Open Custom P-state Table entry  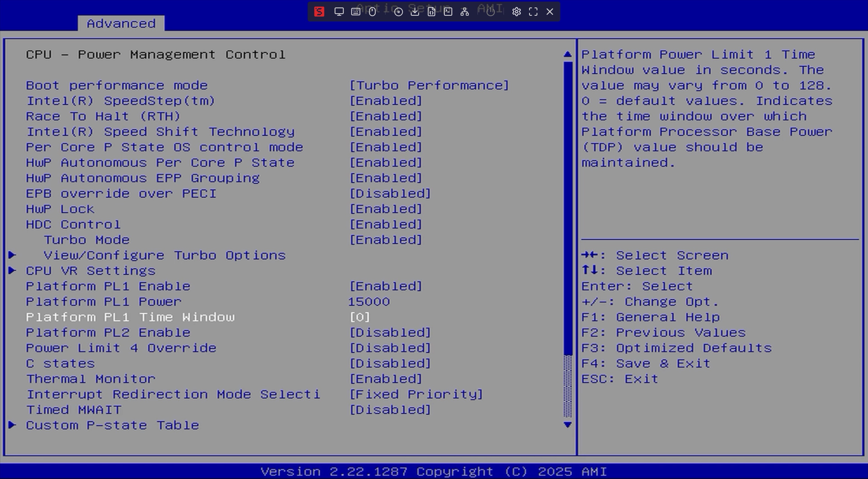(x=112, y=425)
